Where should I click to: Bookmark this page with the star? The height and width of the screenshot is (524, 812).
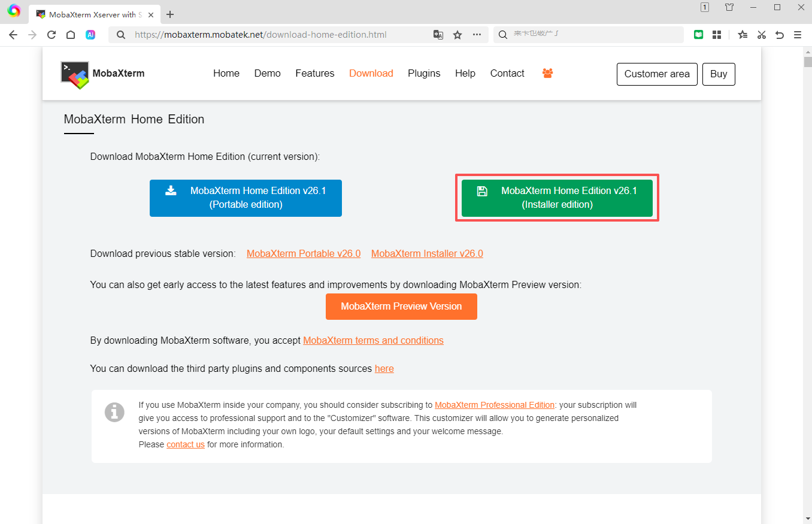[457, 35]
